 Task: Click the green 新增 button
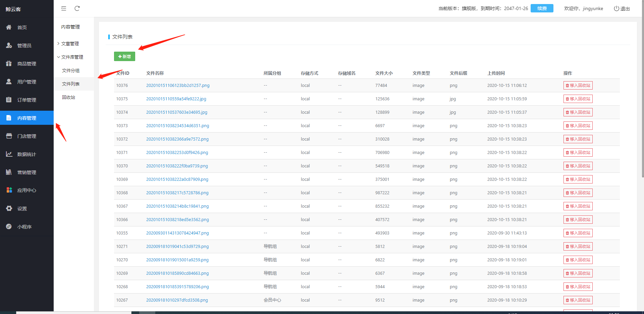pyautogui.click(x=124, y=56)
